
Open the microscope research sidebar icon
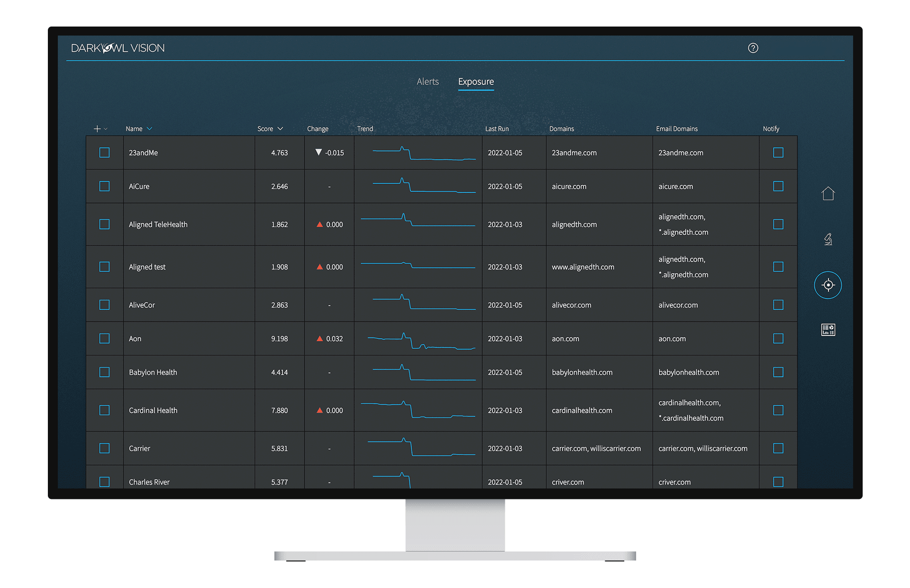(828, 239)
